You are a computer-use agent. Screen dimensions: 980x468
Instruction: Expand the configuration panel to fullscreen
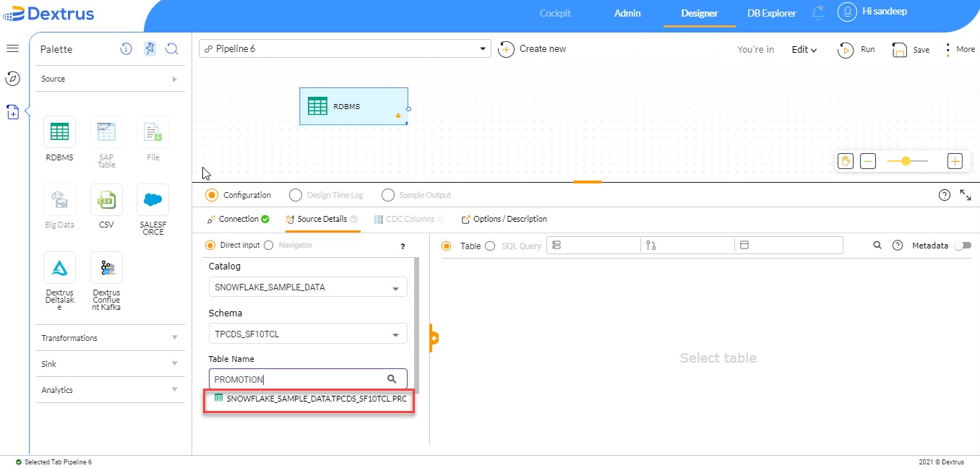(966, 195)
